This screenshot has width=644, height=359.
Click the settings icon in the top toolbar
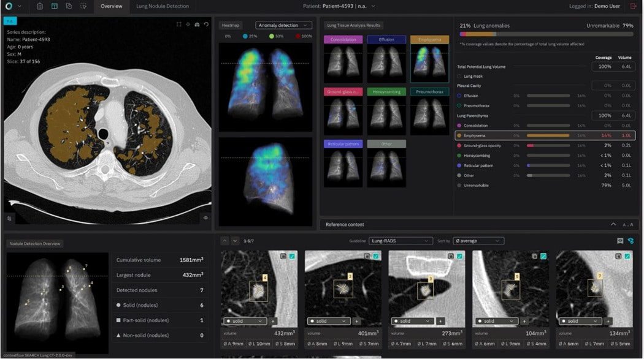(83, 6)
